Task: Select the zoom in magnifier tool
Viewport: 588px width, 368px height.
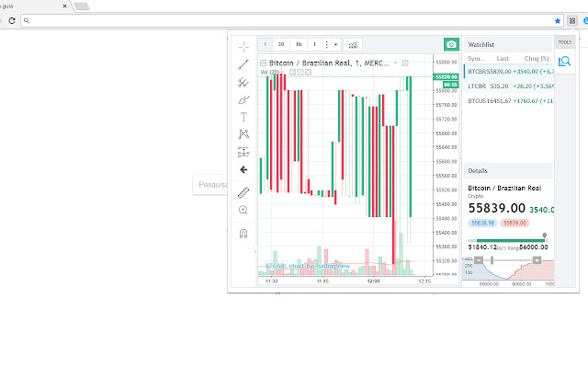Action: tap(243, 210)
